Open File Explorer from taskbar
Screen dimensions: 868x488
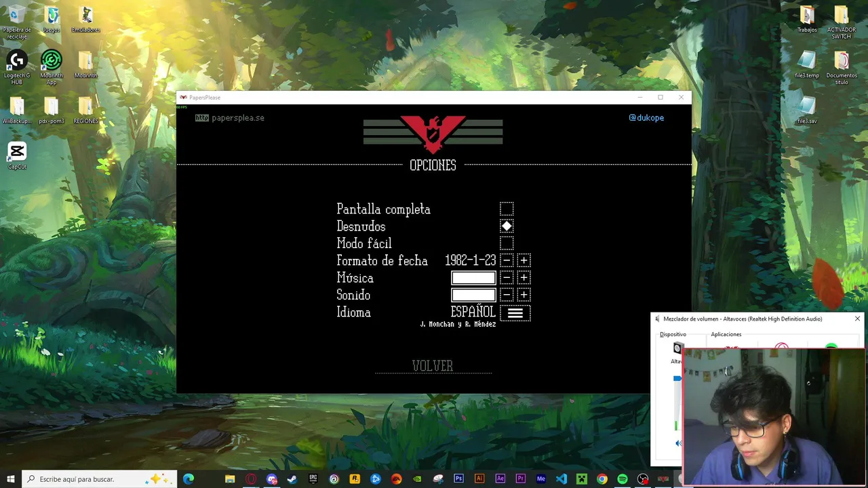pyautogui.click(x=230, y=479)
